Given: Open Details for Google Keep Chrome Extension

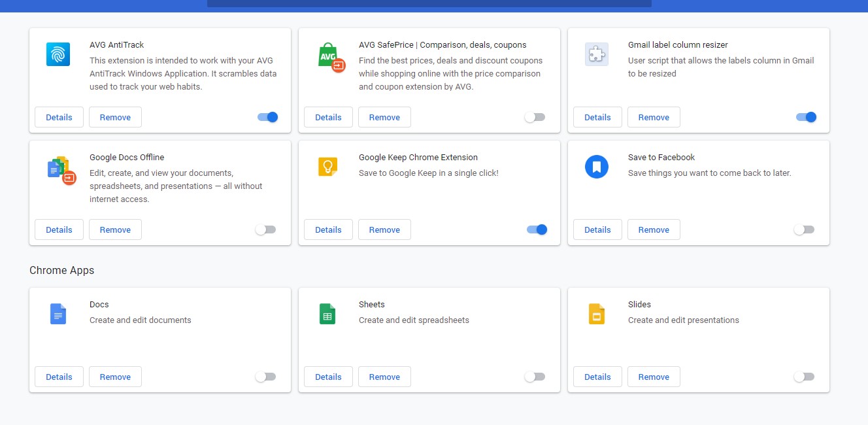Looking at the screenshot, I should pyautogui.click(x=328, y=229).
